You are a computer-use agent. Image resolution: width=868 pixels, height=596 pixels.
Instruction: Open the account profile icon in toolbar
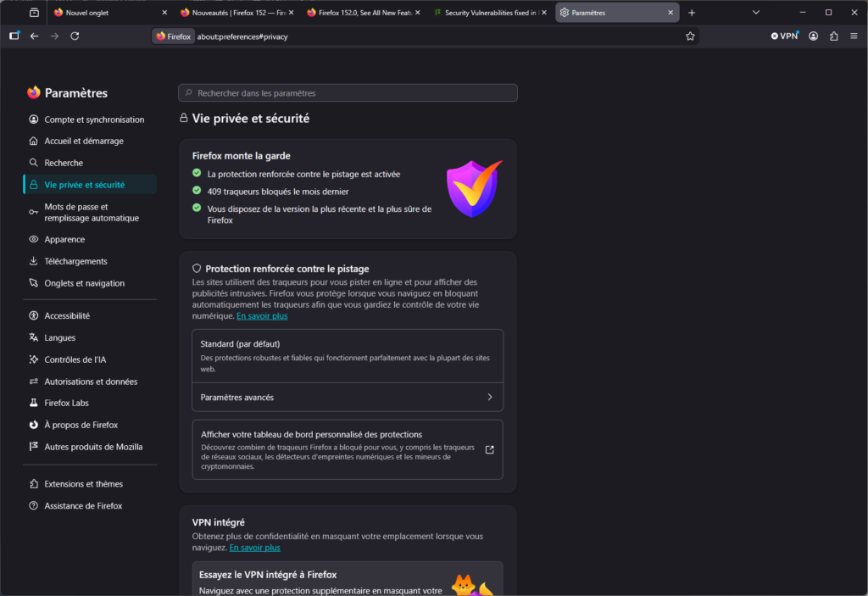[813, 36]
